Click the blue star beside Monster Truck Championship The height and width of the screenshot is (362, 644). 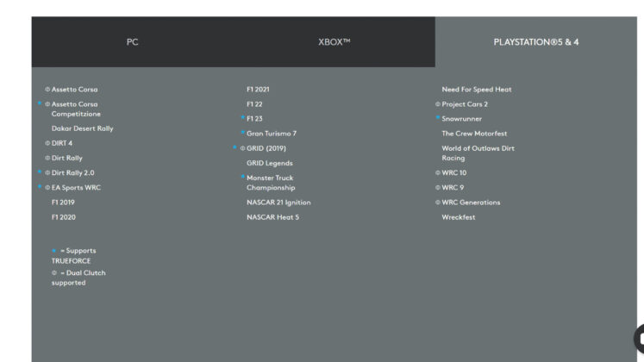coord(243,177)
